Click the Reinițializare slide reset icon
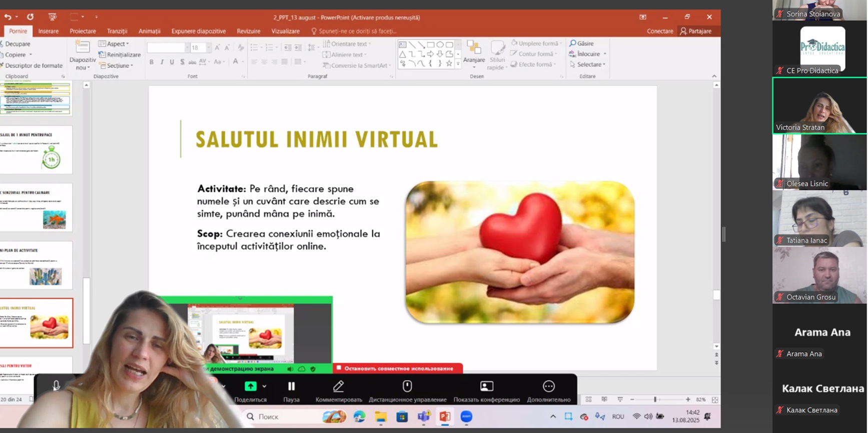Viewport: 868px width, 433px height. tap(102, 54)
